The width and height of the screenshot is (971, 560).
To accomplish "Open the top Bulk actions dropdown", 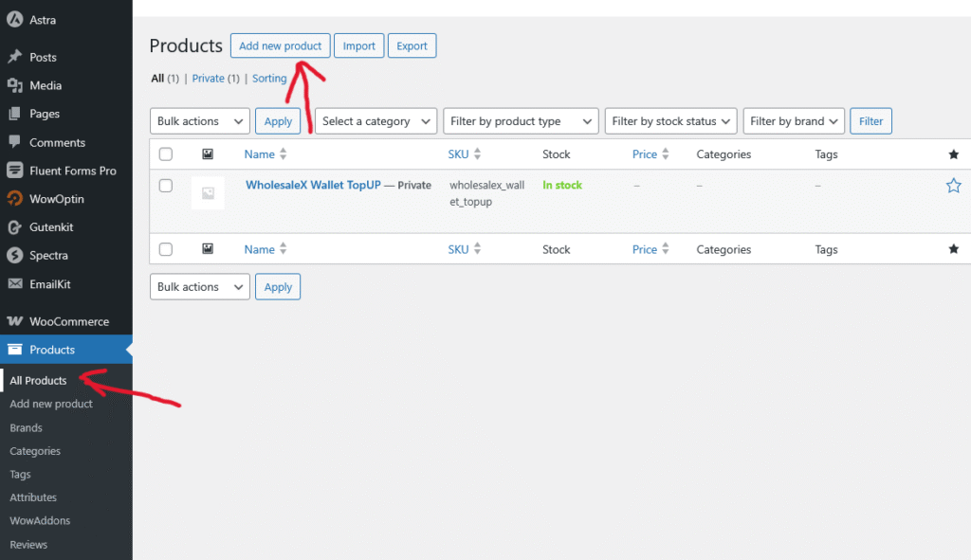I will pyautogui.click(x=199, y=121).
